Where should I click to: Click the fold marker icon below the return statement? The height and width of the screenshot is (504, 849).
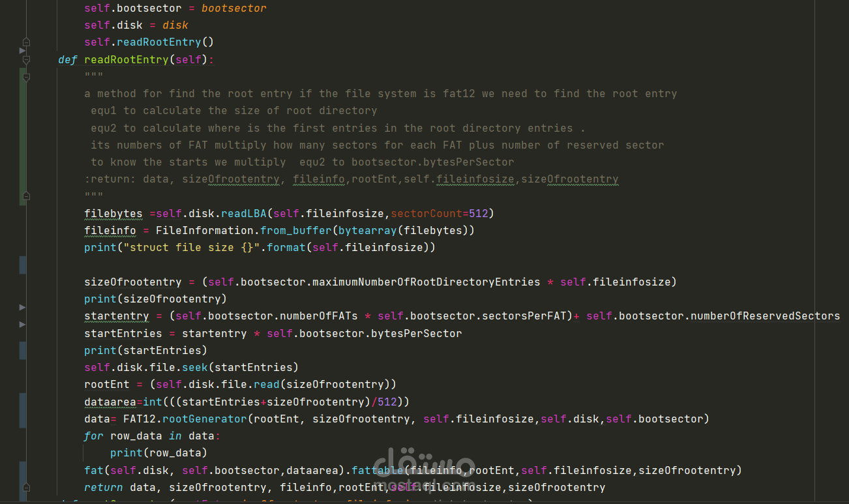click(x=26, y=486)
